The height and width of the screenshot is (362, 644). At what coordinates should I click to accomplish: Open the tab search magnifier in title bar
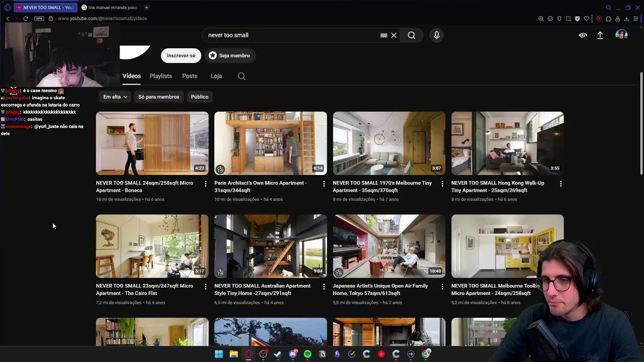[x=608, y=8]
